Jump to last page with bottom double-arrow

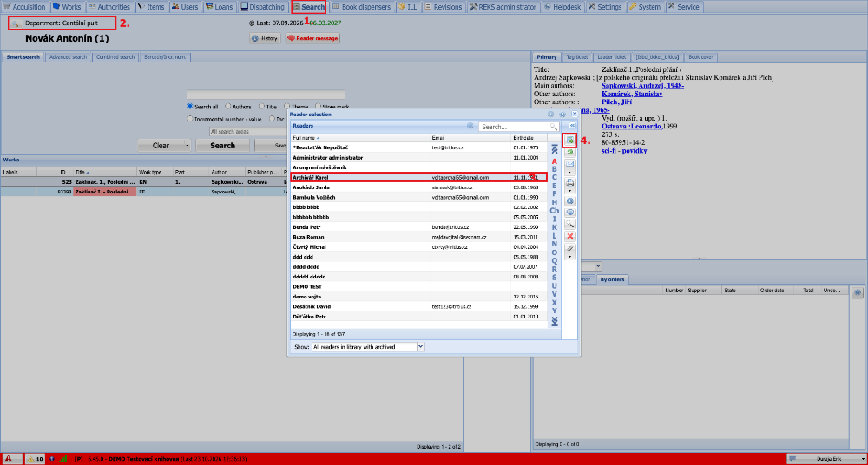554,322
